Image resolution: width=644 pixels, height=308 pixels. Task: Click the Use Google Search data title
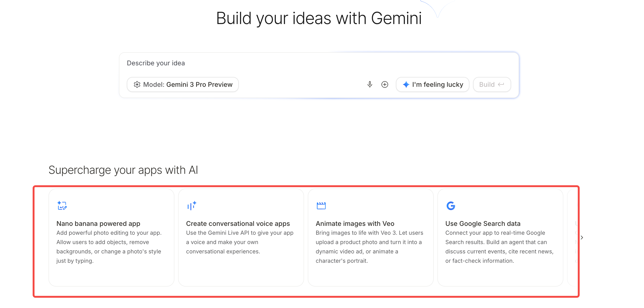[482, 224]
